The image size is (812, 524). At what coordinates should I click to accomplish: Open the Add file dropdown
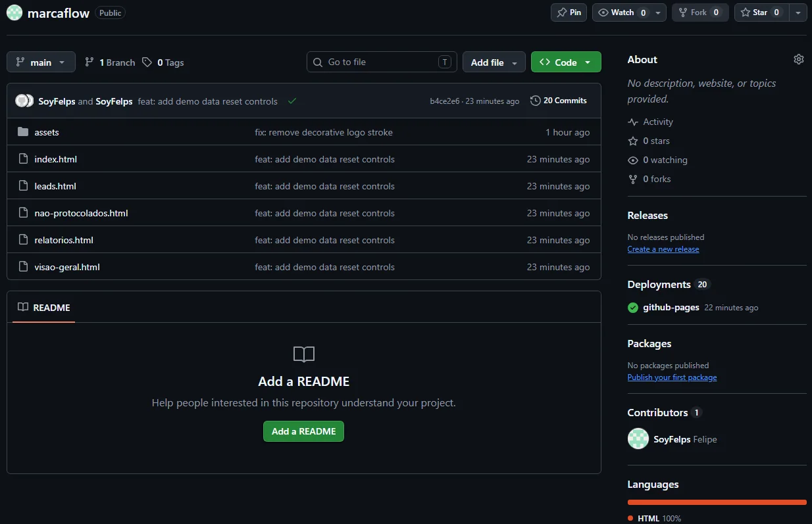[x=494, y=62]
